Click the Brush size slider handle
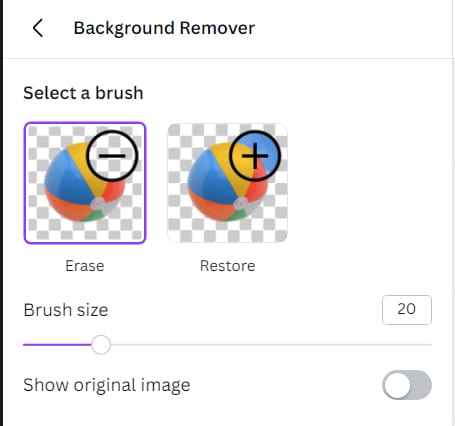455x426 pixels. 101,345
